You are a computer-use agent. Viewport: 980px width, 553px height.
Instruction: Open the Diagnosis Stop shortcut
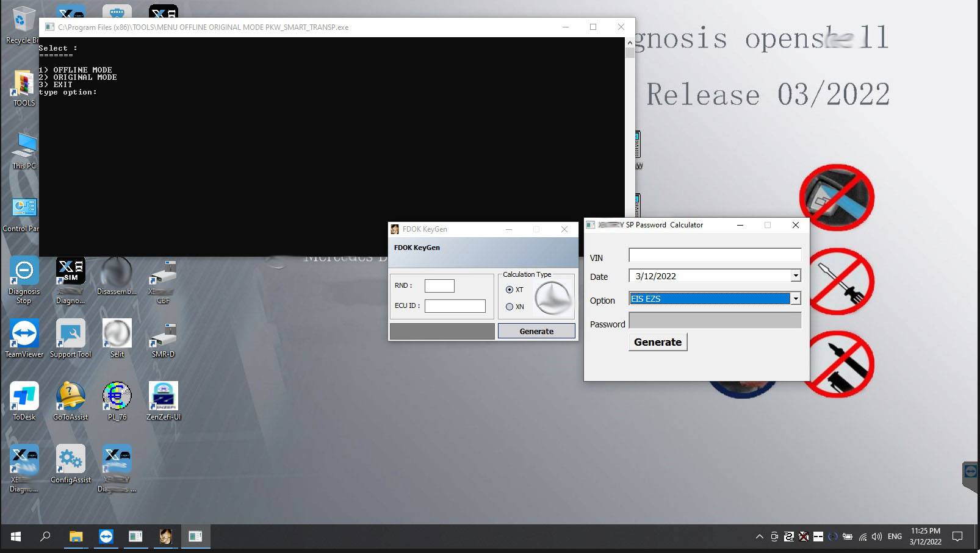pos(24,271)
